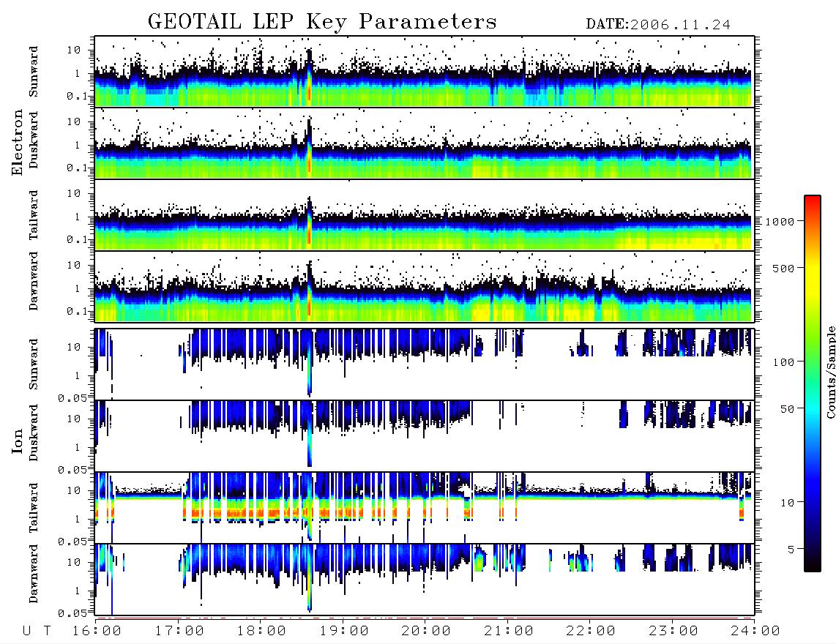Click the "Dawnward" label of the Electron group

tap(34, 282)
